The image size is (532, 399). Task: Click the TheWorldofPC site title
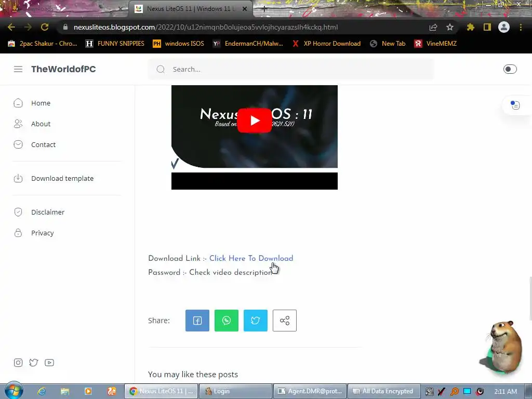pyautogui.click(x=63, y=69)
